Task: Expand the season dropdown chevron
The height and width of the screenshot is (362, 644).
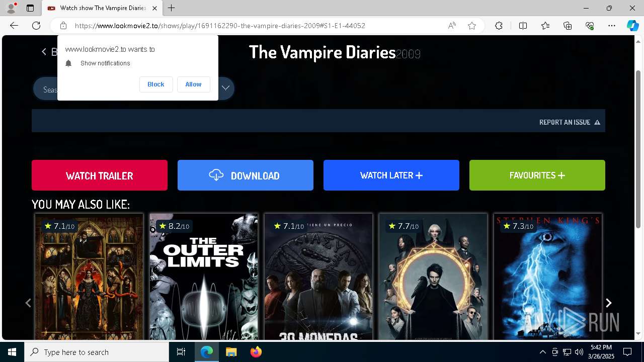Action: 226,88
